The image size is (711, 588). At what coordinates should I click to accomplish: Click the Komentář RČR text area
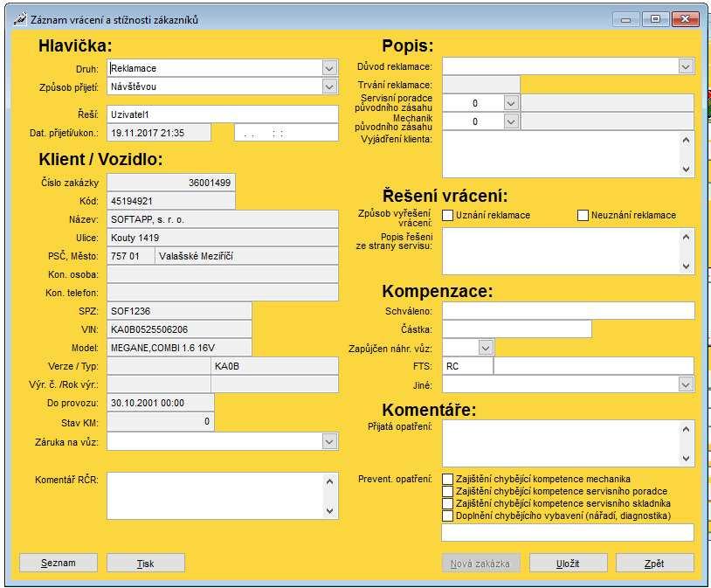tap(215, 496)
